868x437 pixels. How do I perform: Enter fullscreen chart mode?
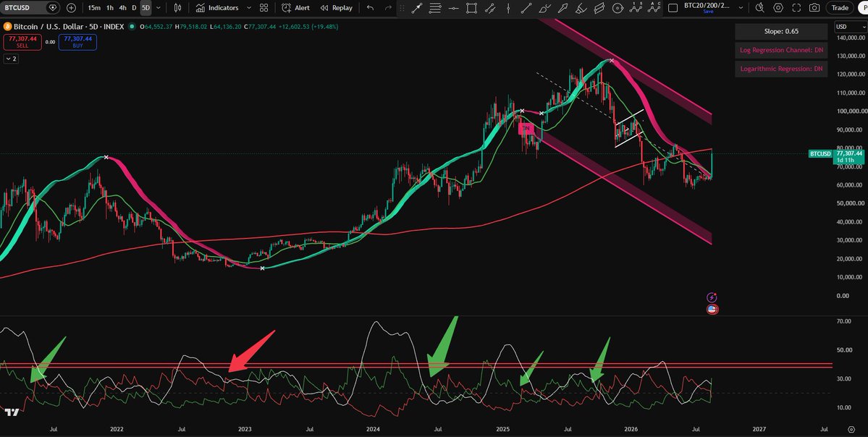796,8
